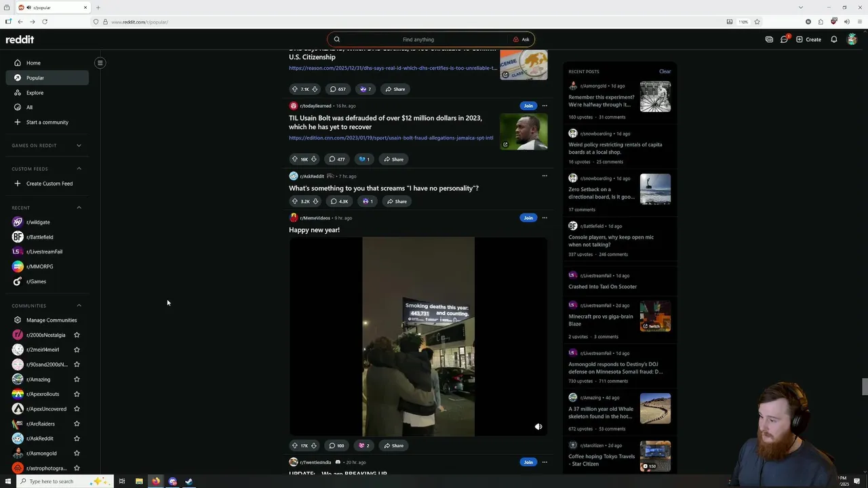Collapse the Custom Feeds section
Image resolution: width=868 pixels, height=488 pixels.
point(79,169)
